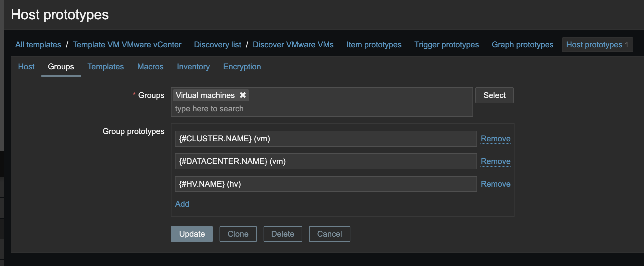Click the {#HV.NAME} (hv) prototype field

tap(325, 184)
